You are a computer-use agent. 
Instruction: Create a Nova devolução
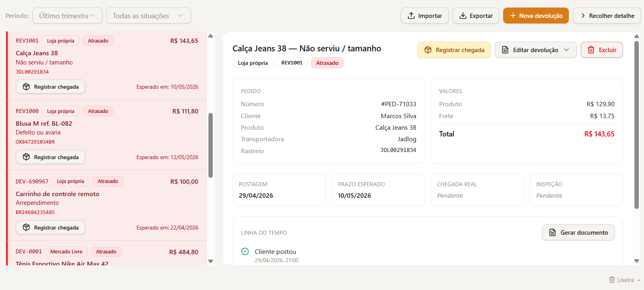pos(536,16)
